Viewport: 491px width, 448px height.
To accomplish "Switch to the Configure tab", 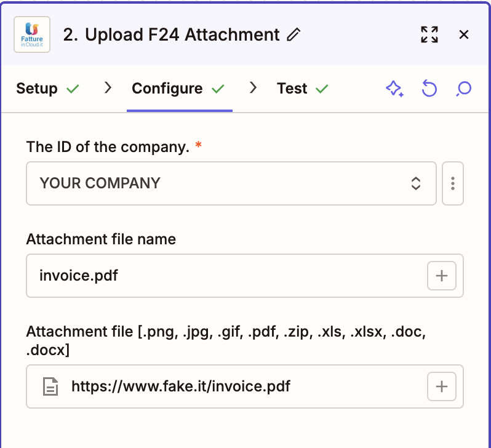I will [178, 89].
